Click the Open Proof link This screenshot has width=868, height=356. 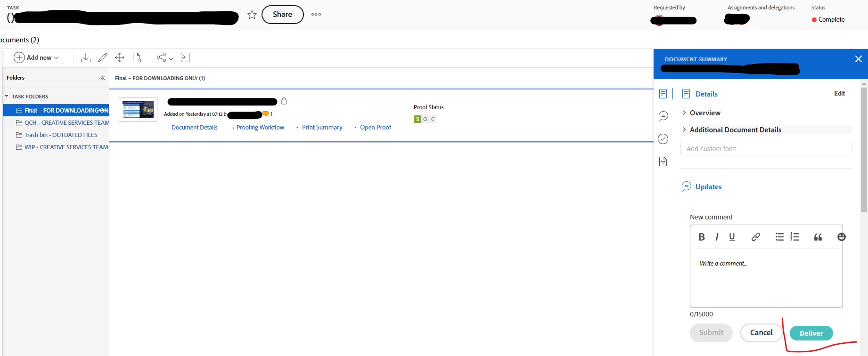pos(376,127)
